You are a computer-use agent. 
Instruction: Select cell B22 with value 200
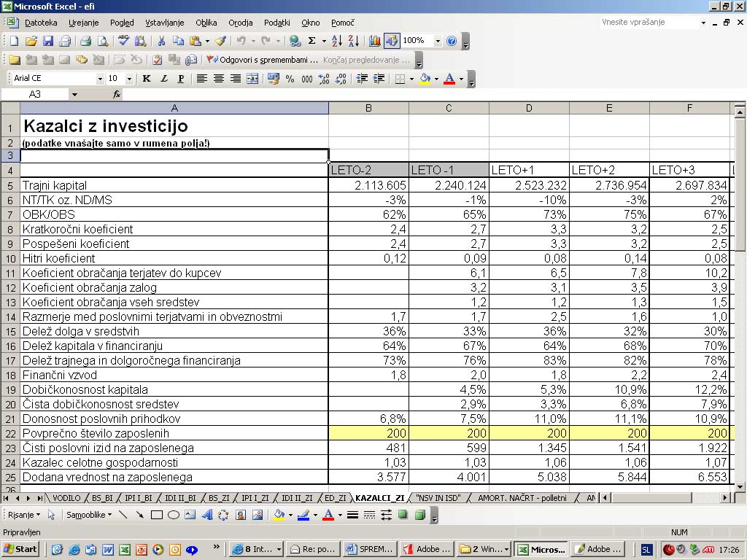(x=368, y=433)
